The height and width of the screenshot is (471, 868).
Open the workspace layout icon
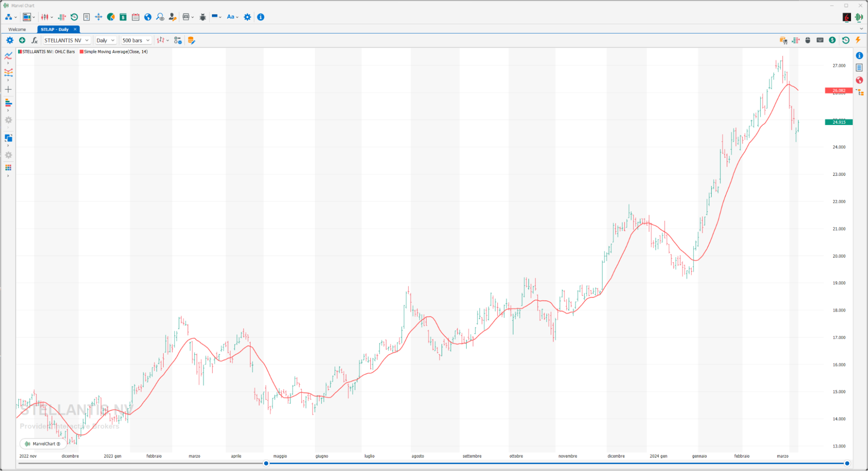click(27, 17)
